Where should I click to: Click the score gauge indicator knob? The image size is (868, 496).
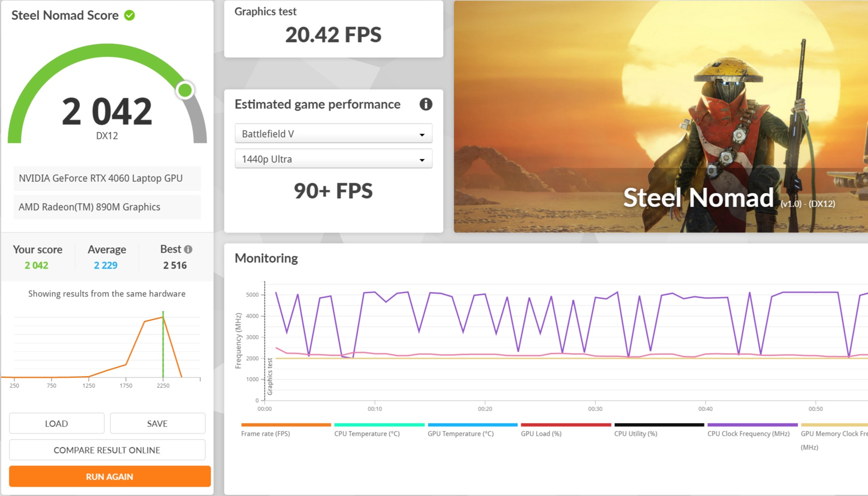pos(185,90)
